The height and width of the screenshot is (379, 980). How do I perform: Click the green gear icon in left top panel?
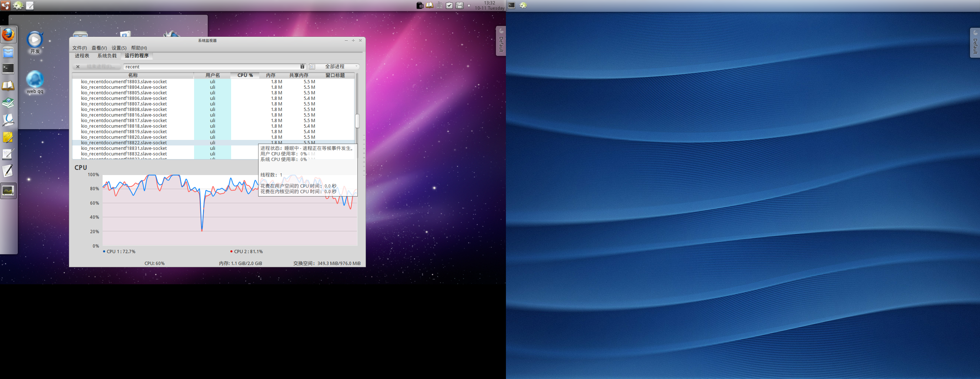click(17, 5)
